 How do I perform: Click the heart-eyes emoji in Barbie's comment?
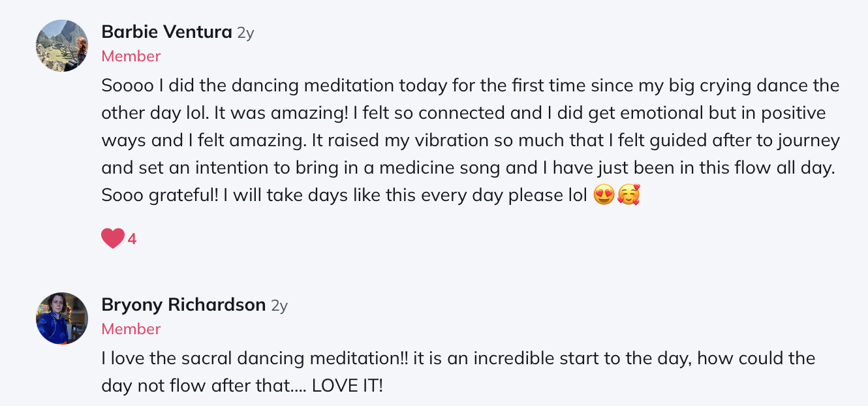point(604,196)
